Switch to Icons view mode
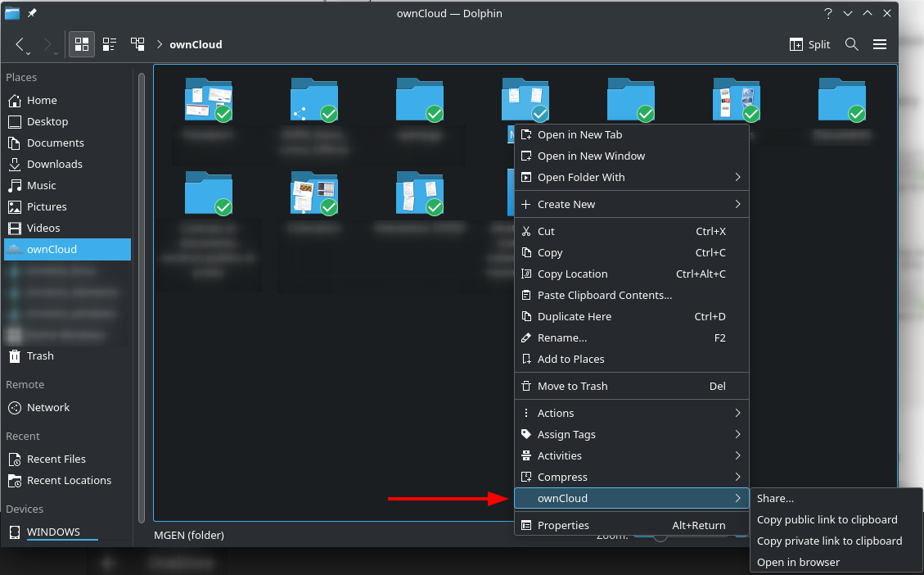924x575 pixels. point(81,44)
